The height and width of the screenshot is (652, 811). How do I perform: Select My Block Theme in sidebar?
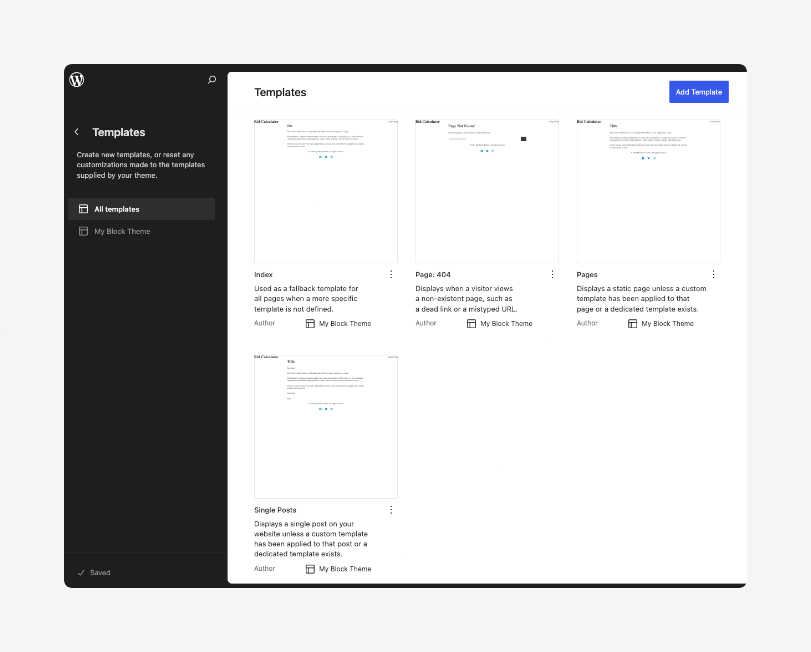(x=141, y=231)
